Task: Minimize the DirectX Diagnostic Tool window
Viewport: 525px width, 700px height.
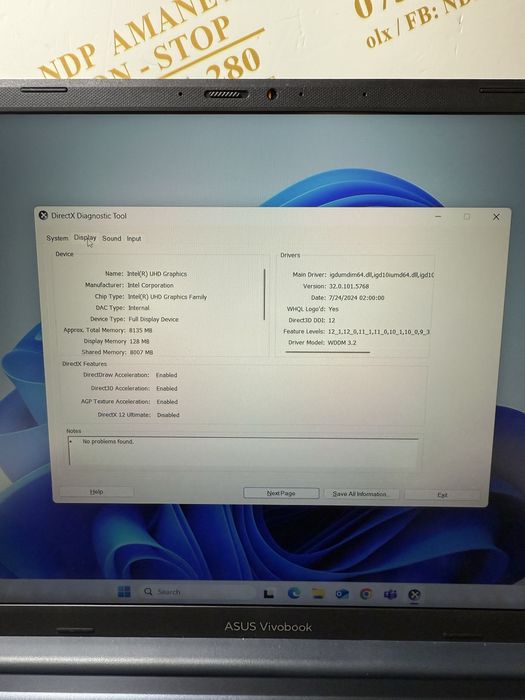Action: [438, 217]
